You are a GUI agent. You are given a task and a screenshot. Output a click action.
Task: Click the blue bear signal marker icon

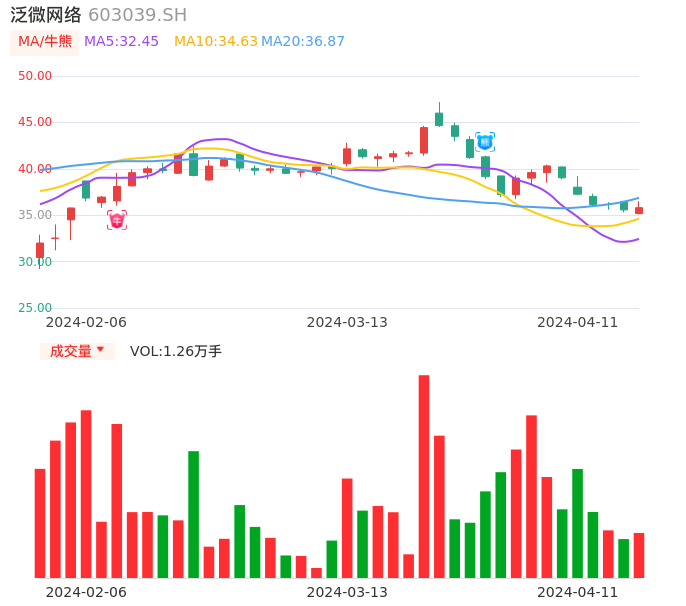(485, 142)
